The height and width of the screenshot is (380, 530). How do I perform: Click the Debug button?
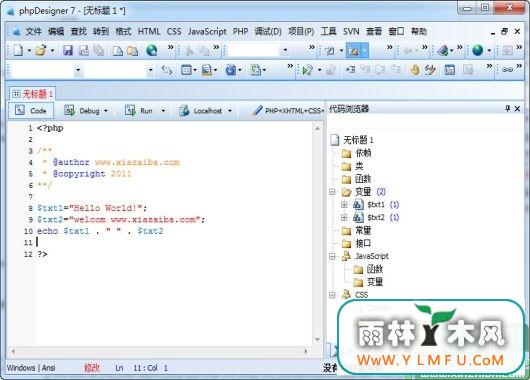[82, 111]
